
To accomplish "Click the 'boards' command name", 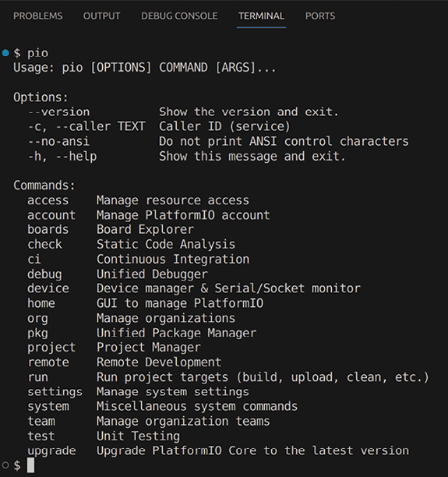I will 48,230.
